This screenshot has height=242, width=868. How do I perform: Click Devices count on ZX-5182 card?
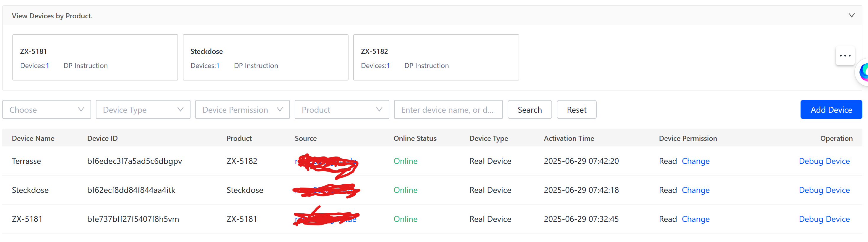click(x=375, y=66)
